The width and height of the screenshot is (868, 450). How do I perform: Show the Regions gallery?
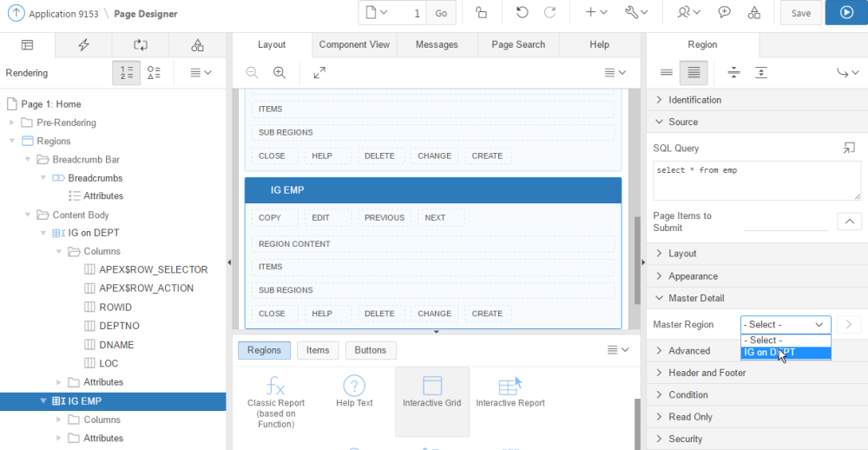(x=264, y=350)
